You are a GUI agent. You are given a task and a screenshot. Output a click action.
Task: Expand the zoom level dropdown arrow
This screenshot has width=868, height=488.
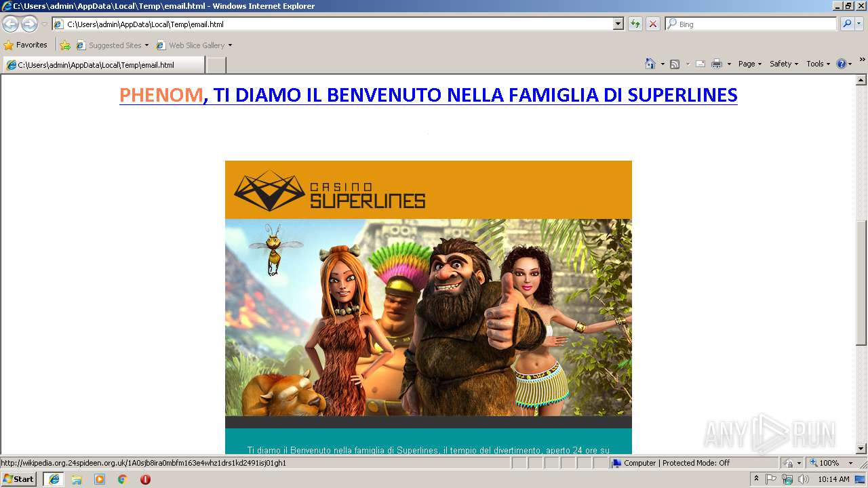850,463
